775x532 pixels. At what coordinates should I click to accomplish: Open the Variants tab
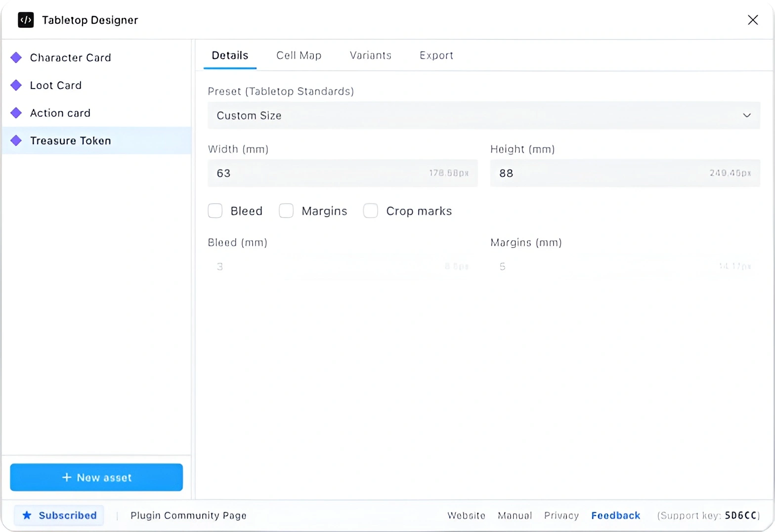[370, 55]
